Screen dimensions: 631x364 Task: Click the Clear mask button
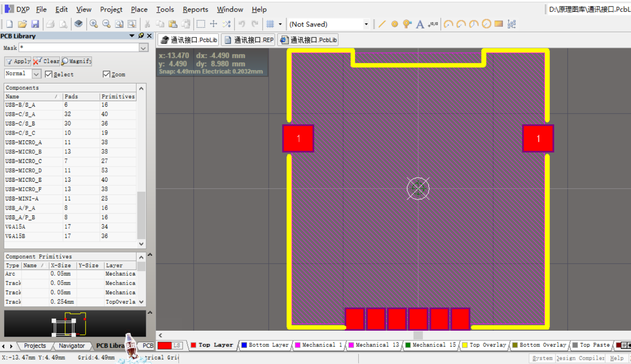(x=46, y=61)
